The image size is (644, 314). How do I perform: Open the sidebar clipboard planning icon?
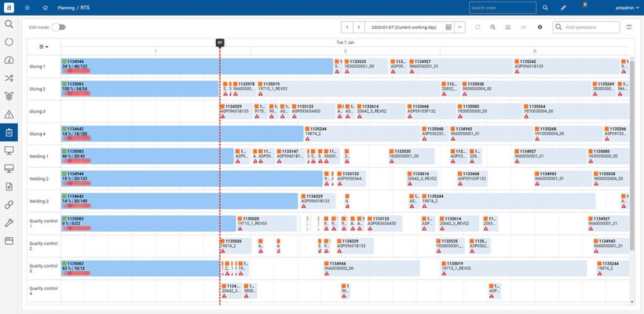pyautogui.click(x=9, y=133)
